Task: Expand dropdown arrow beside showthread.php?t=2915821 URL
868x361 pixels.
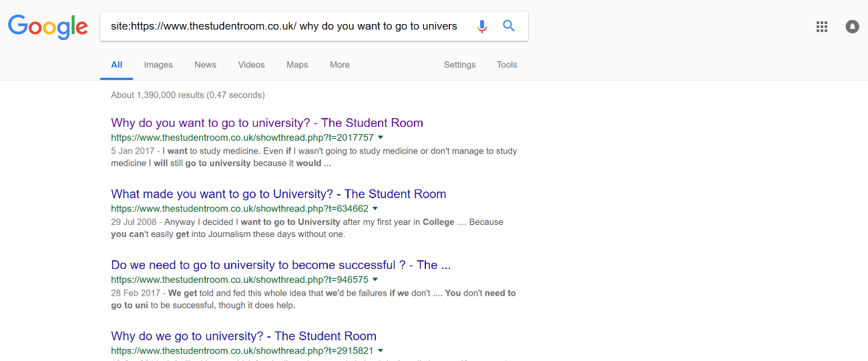Action: pos(381,350)
